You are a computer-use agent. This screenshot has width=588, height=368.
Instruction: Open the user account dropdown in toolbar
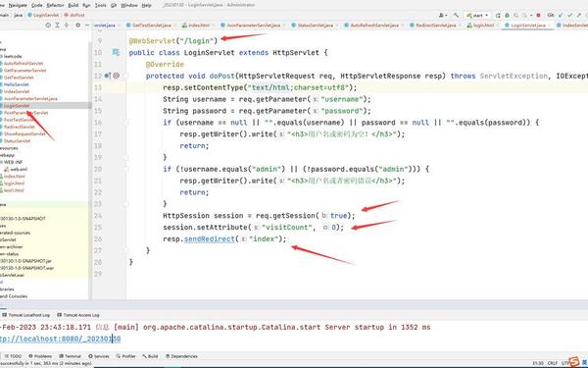[443, 16]
